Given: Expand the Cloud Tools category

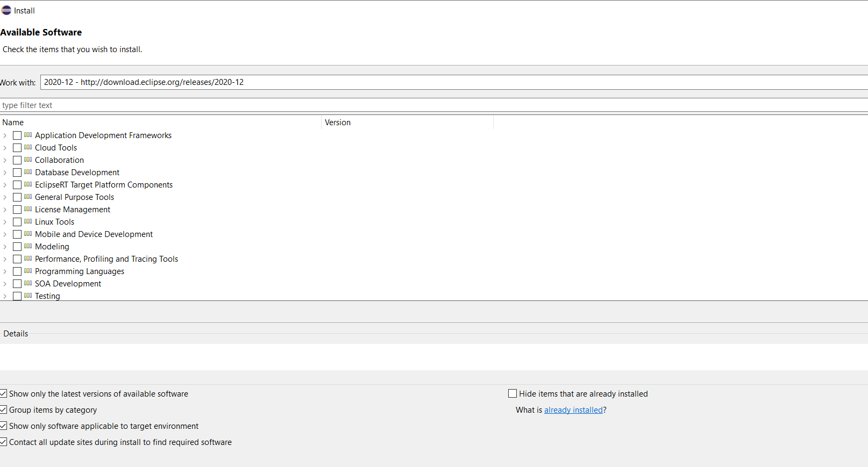Looking at the screenshot, I should click(x=5, y=148).
